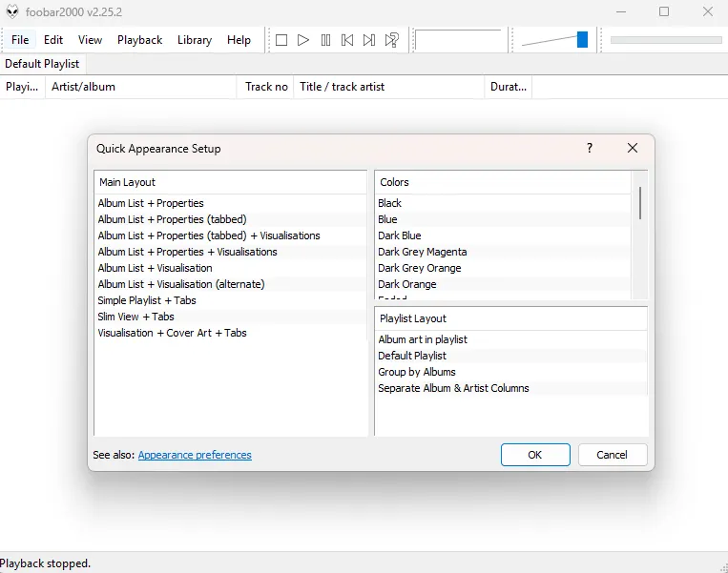Image resolution: width=728 pixels, height=573 pixels.
Task: Click the random playback icon
Action: tap(392, 40)
